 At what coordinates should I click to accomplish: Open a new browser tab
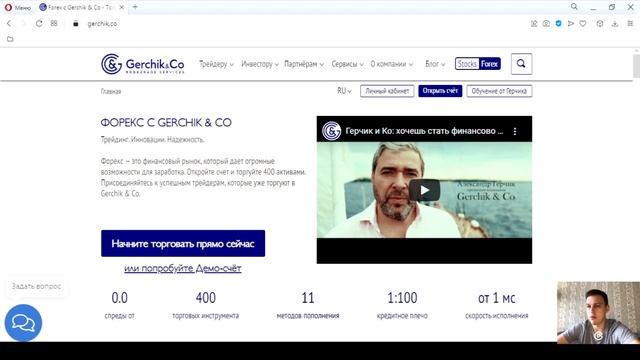[135, 7]
